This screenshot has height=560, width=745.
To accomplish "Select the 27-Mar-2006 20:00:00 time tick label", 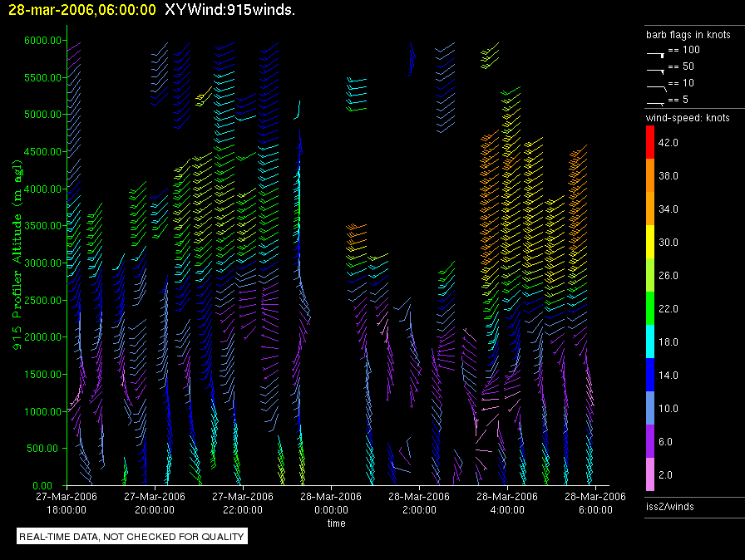I will click(154, 502).
